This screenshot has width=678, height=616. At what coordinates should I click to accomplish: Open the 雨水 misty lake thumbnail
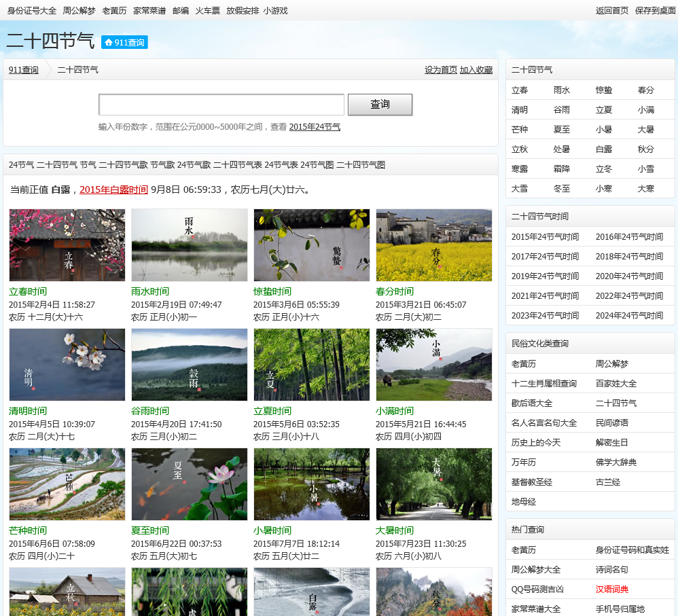click(189, 244)
